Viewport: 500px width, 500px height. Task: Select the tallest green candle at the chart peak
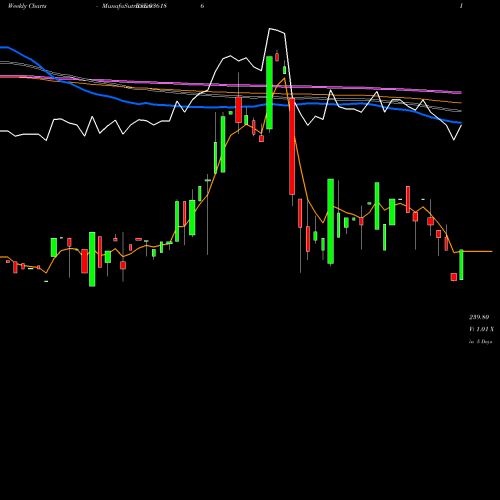point(269,93)
